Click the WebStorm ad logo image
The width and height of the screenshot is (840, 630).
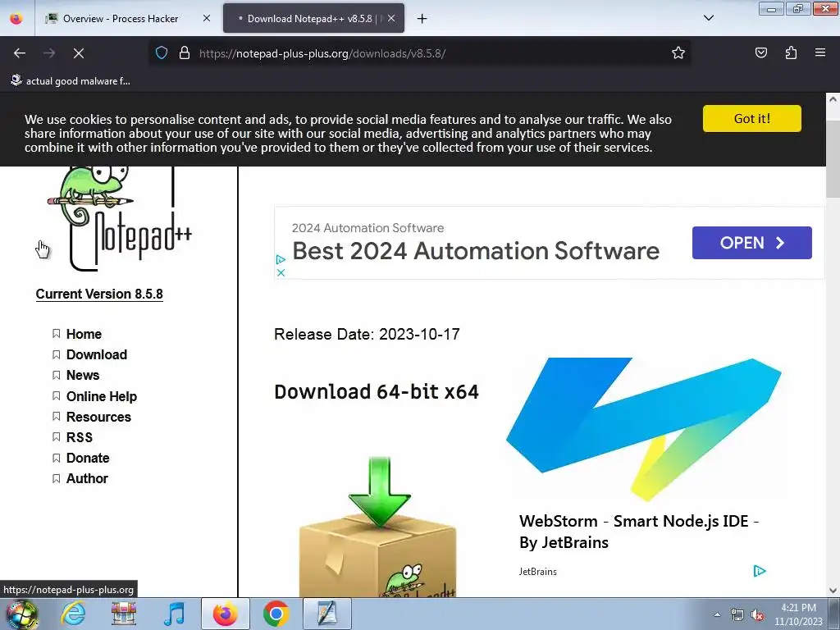[x=643, y=430]
